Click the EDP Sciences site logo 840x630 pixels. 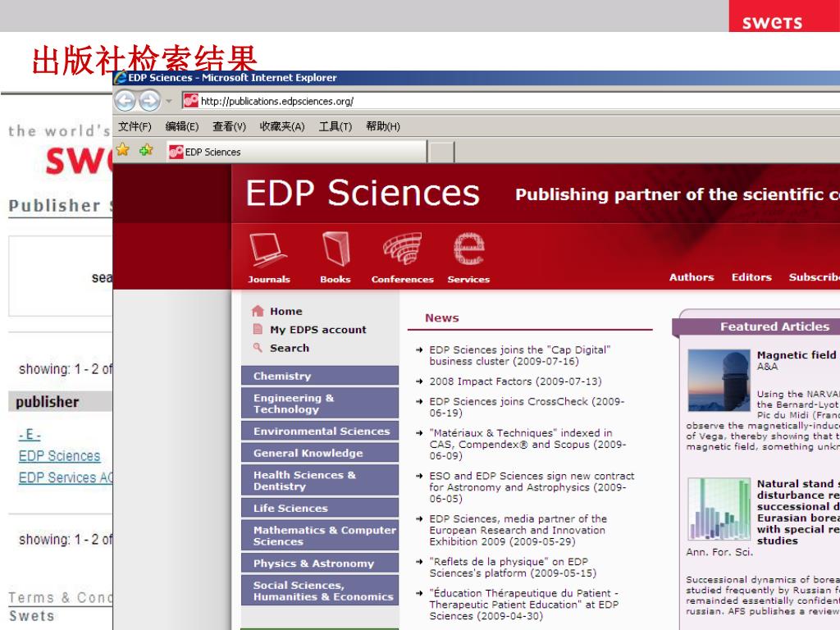(363, 193)
